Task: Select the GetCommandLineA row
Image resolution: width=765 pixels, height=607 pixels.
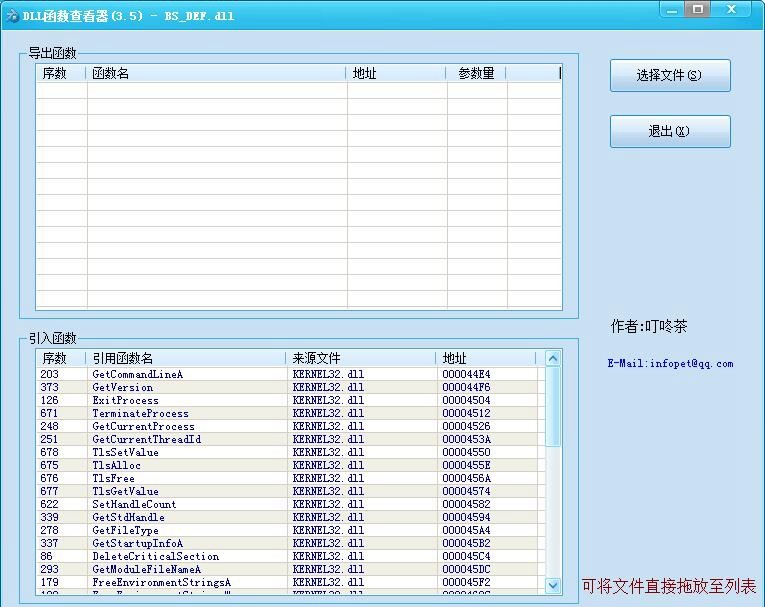Action: (291, 374)
